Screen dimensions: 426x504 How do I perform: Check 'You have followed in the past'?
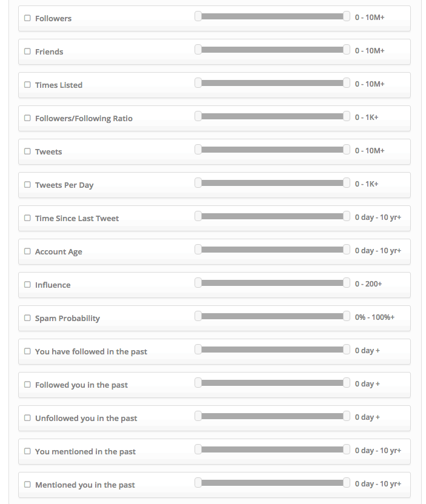[x=28, y=351]
